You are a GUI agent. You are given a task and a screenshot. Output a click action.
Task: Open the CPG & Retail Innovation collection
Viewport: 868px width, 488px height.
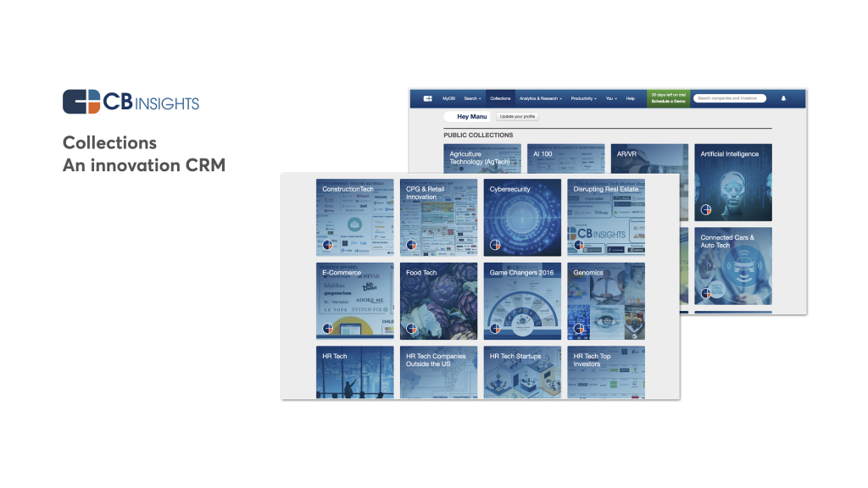pos(438,218)
